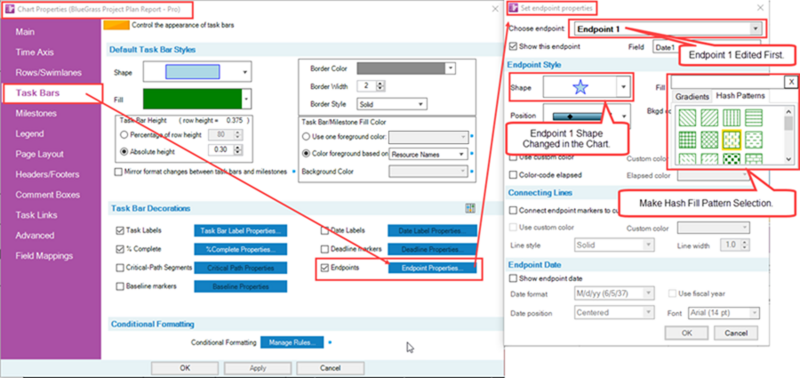The width and height of the screenshot is (800, 378).
Task: Click the orange task bar header icon
Action: (x=116, y=25)
